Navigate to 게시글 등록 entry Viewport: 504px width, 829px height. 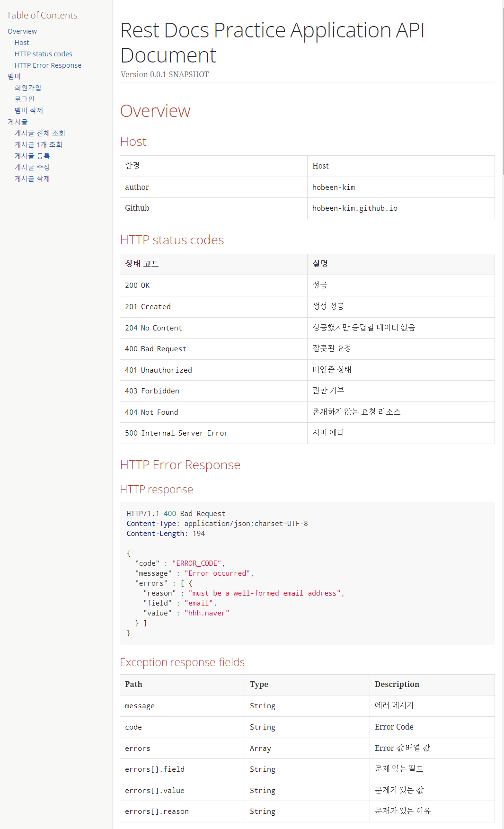[x=32, y=156]
